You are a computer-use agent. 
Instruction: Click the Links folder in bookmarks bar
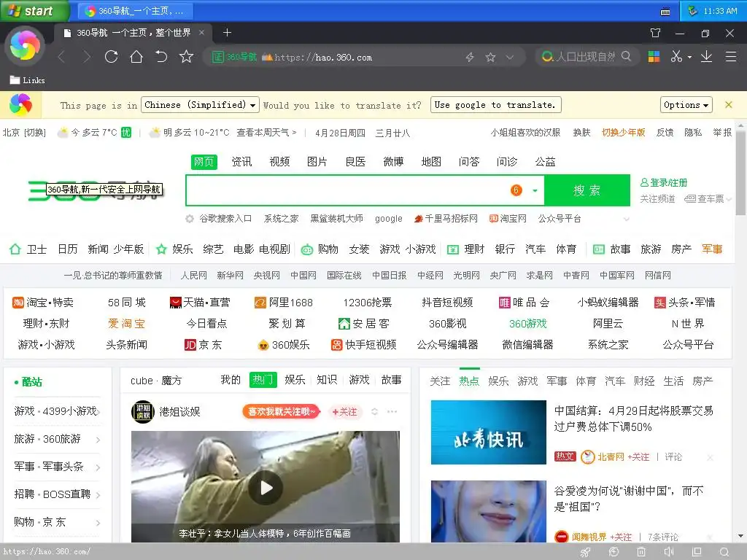pos(28,80)
